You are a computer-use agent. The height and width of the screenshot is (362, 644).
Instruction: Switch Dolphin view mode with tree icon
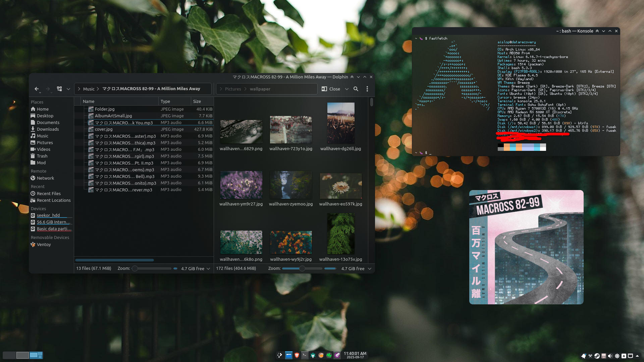[x=59, y=89]
